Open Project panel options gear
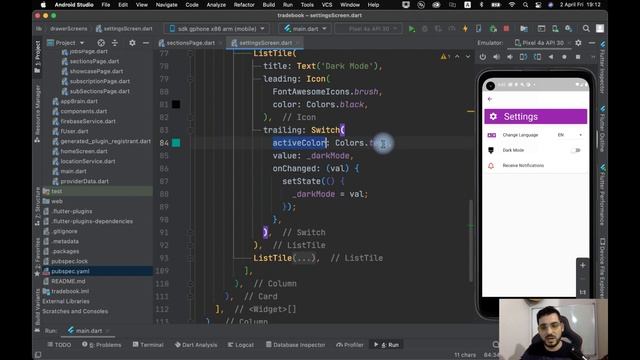Screen dimensions: 640x360 132,42
